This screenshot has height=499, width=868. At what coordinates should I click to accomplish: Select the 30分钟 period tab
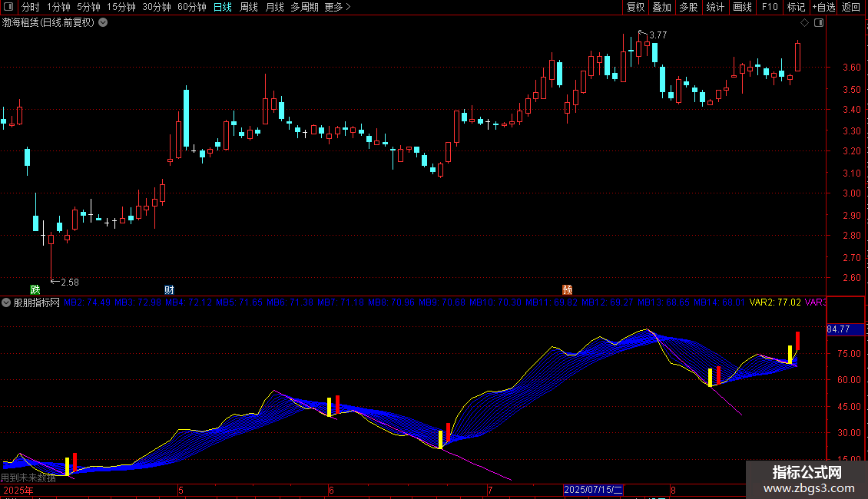[x=157, y=7]
